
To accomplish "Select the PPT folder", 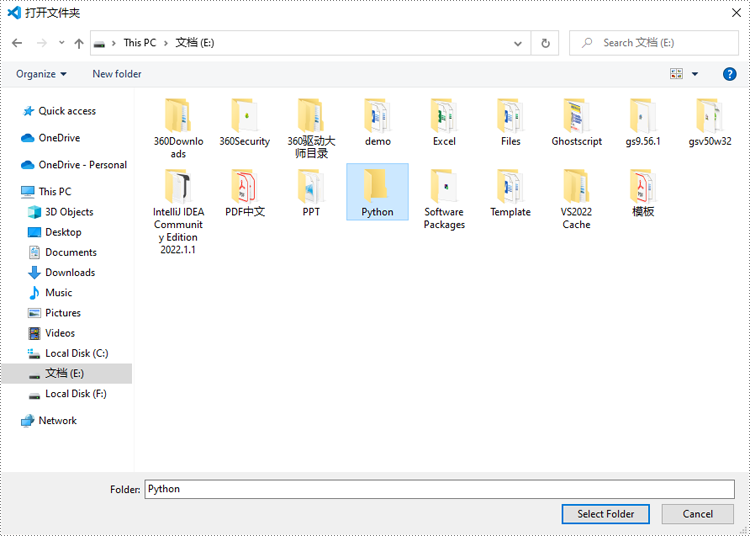I will pyautogui.click(x=311, y=193).
